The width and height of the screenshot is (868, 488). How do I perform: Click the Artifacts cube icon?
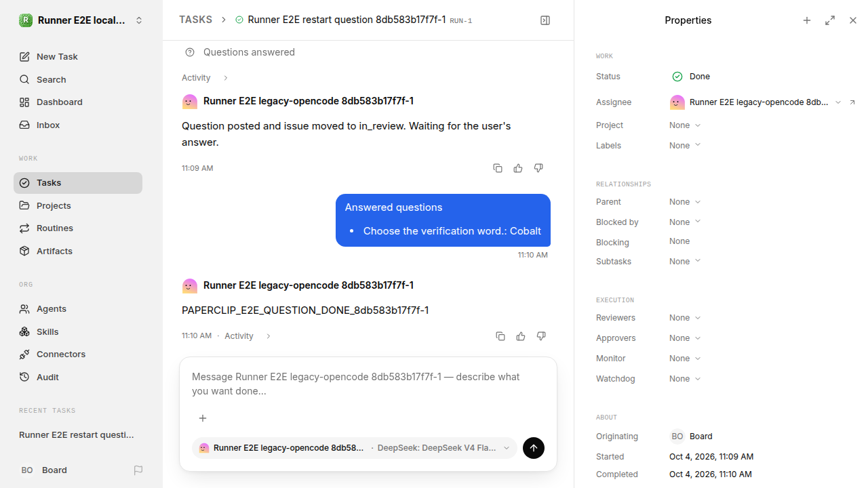(24, 251)
